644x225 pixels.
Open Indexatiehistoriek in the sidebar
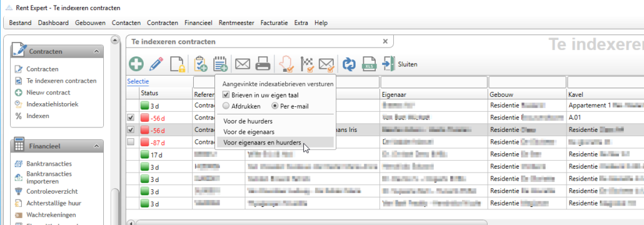point(52,104)
